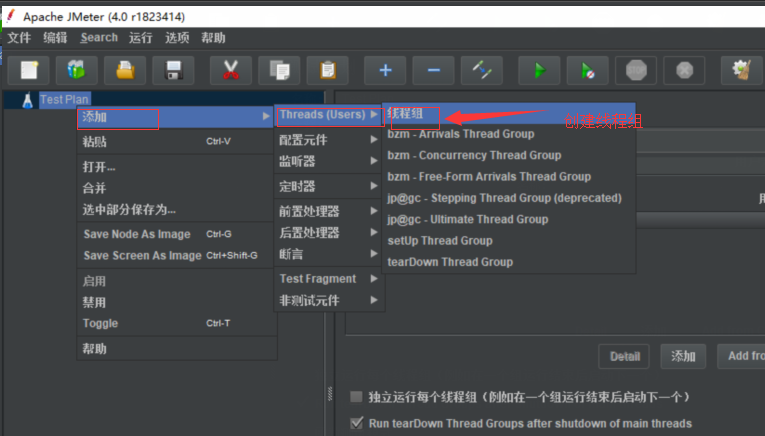Expand the 监听器 submenu
Screen dimensions: 765x436
point(329,161)
